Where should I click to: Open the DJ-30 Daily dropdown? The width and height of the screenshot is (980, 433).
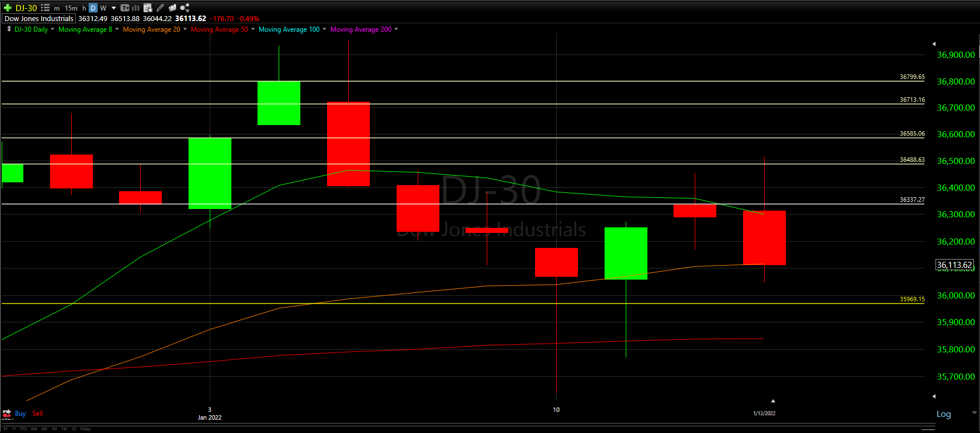click(x=53, y=29)
